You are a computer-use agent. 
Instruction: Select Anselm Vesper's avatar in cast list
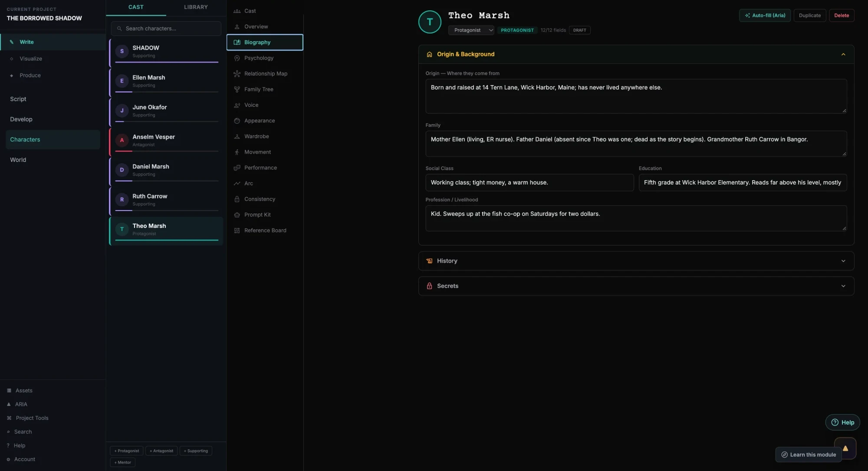pos(122,140)
